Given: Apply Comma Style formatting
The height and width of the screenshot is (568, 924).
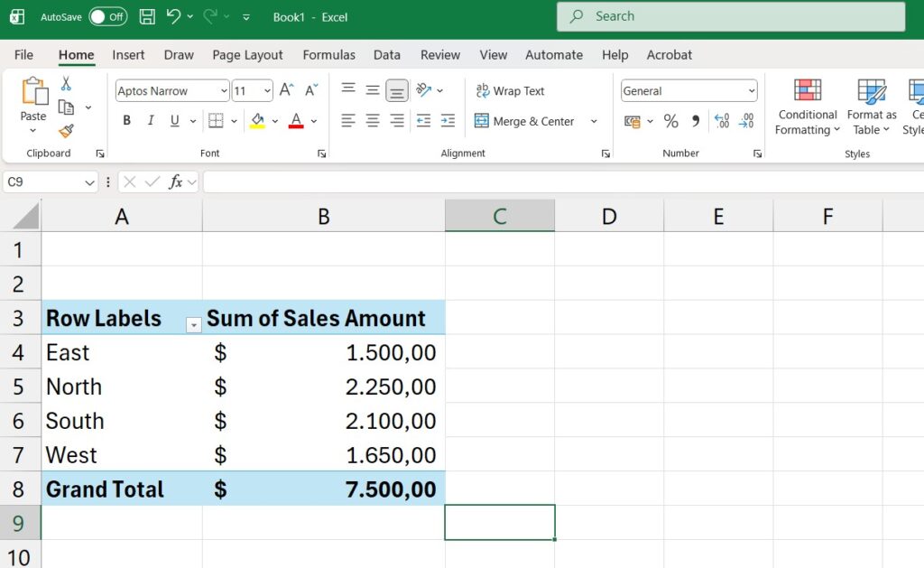Looking at the screenshot, I should (x=693, y=120).
